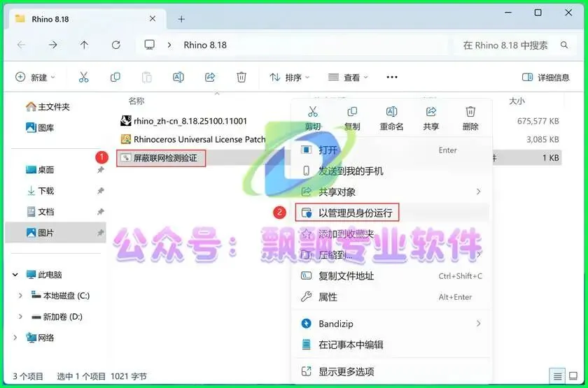Select 打开 in the context menu

[x=391, y=150]
